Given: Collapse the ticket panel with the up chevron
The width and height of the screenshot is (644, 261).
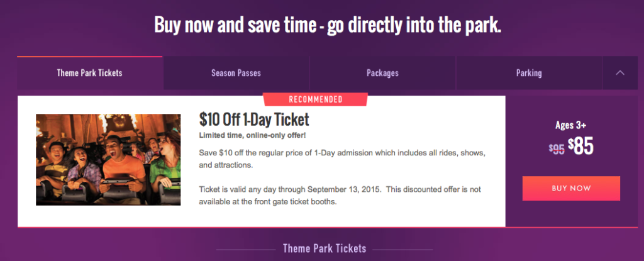Looking at the screenshot, I should 620,73.
